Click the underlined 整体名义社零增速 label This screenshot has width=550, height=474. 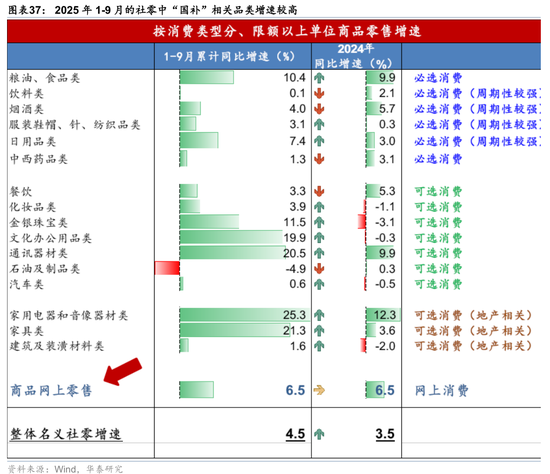66,434
